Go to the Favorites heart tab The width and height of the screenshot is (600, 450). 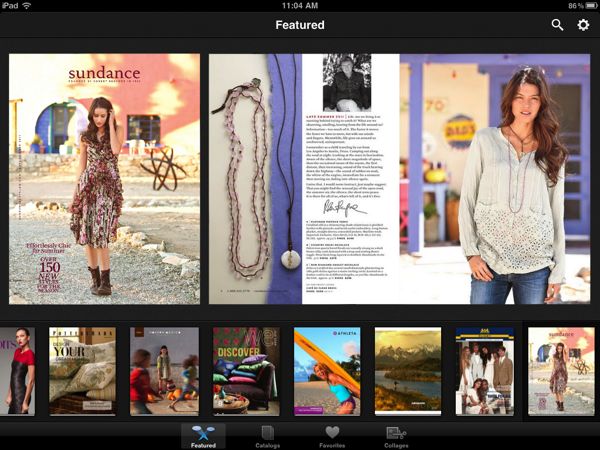(x=332, y=436)
